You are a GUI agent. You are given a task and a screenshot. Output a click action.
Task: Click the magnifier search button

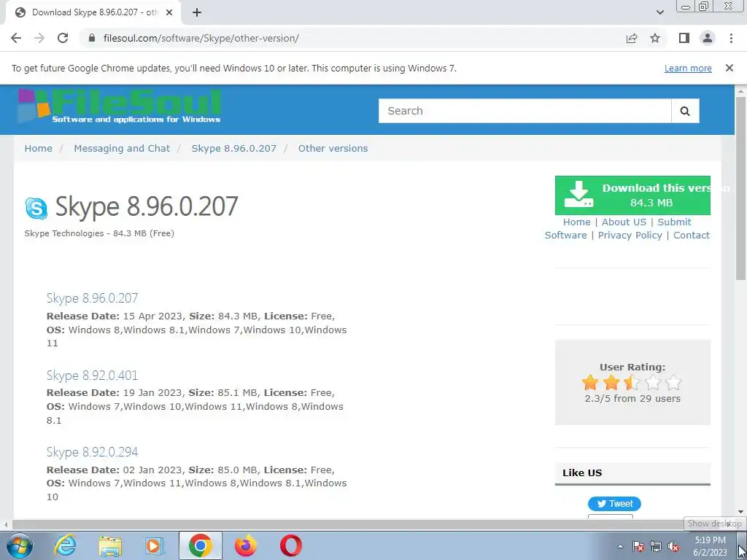pos(685,111)
